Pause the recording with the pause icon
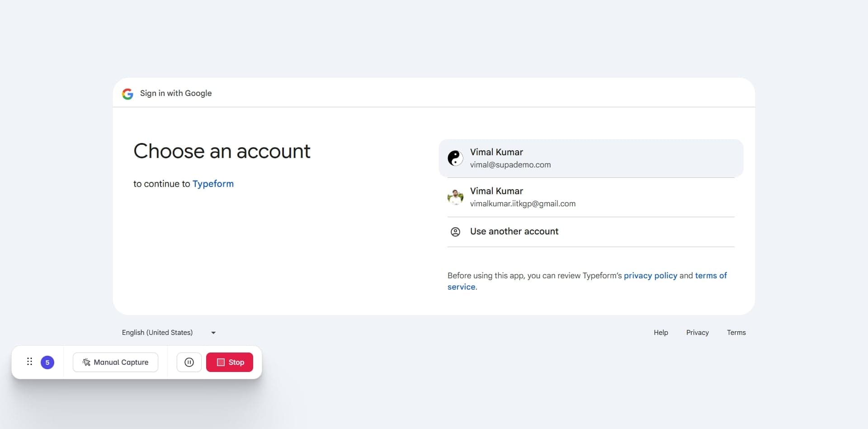Viewport: 868px width, 429px height. 189,362
